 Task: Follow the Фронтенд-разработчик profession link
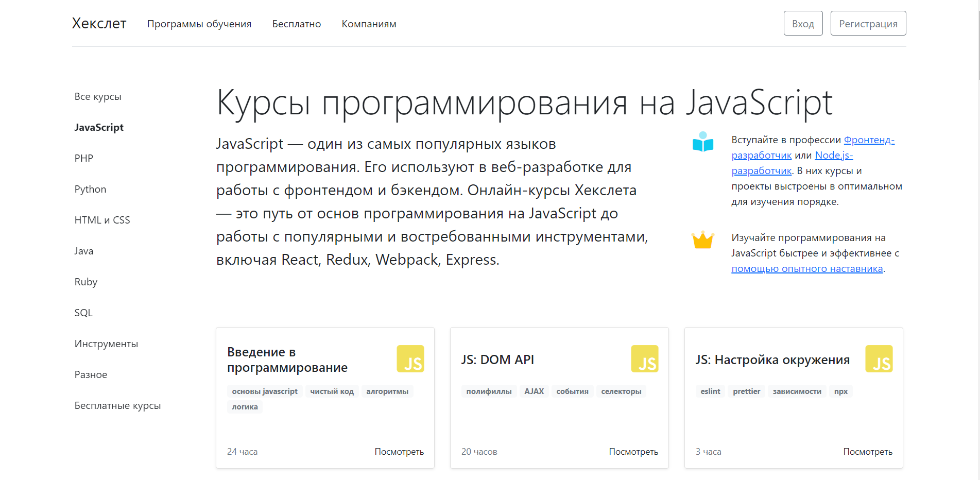869,140
